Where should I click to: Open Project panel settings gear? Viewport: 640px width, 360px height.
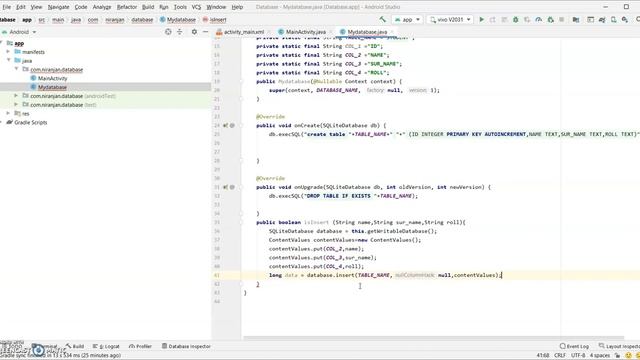click(x=194, y=31)
